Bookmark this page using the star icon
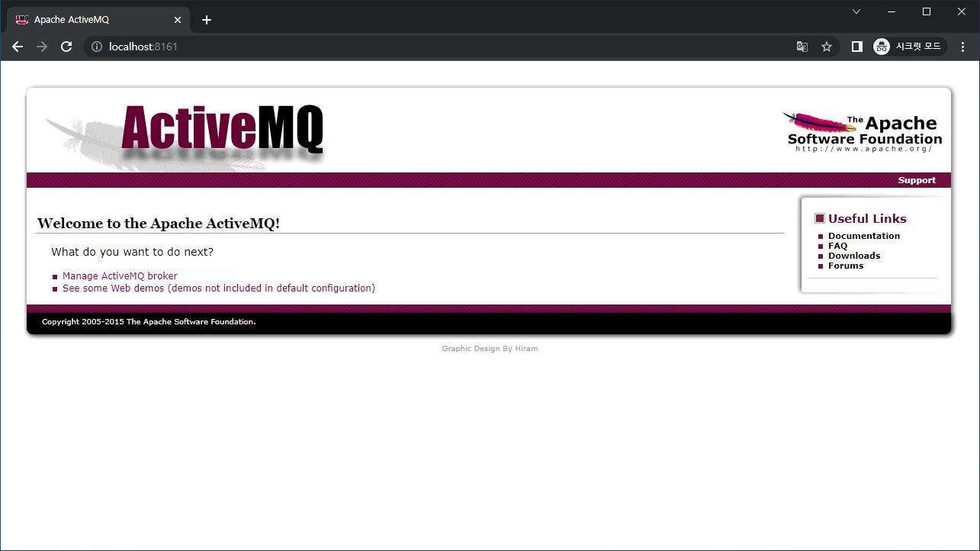Image resolution: width=980 pixels, height=551 pixels. coord(827,47)
